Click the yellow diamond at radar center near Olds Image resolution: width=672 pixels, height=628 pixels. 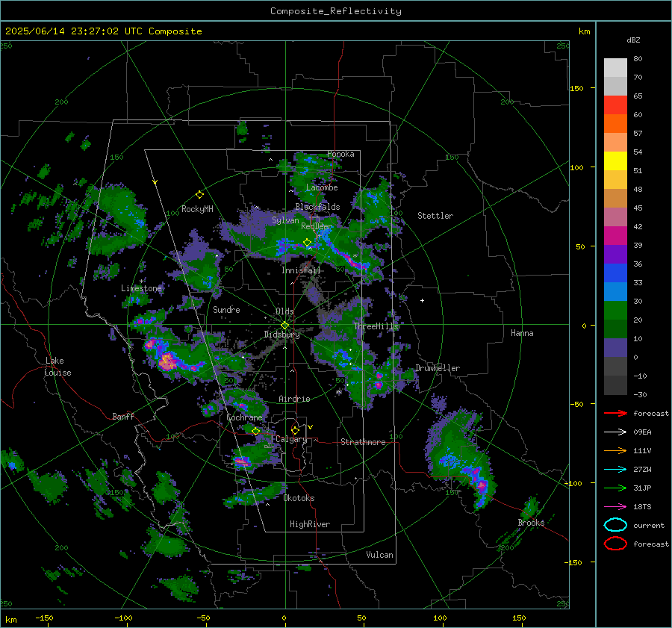click(x=284, y=326)
